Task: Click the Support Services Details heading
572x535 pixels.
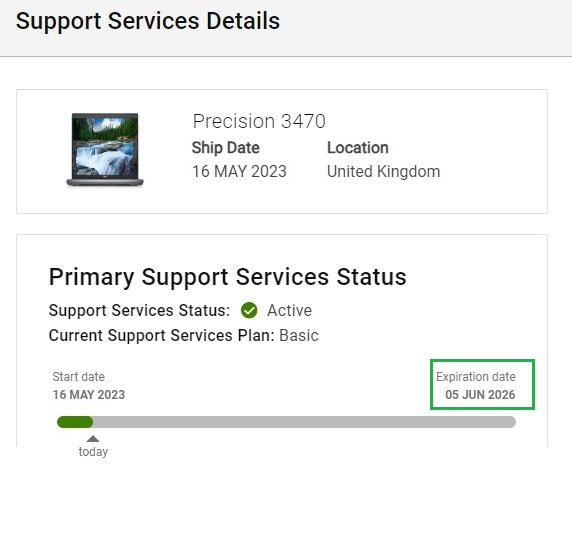Action: [x=148, y=21]
